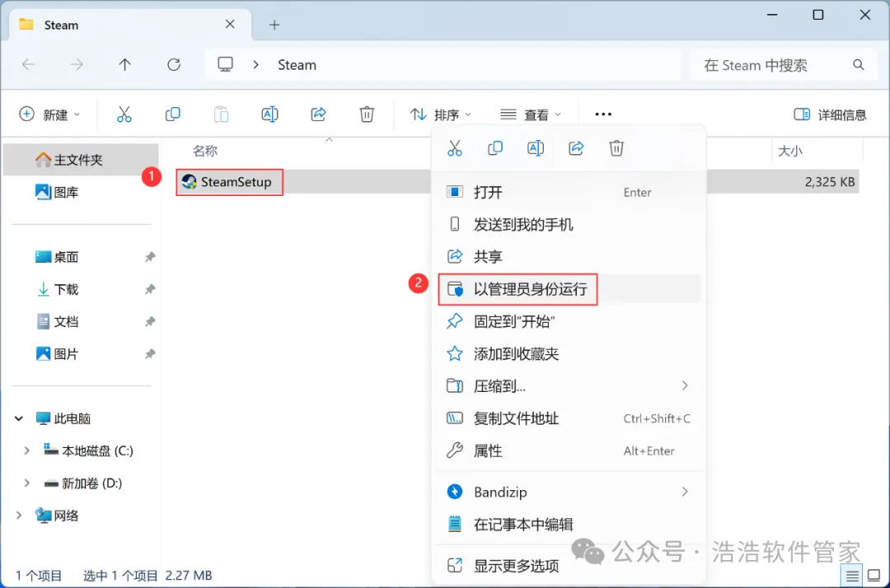Open 主文件夹 in the sidebar
Image resolution: width=890 pixels, height=588 pixels.
tap(81, 160)
